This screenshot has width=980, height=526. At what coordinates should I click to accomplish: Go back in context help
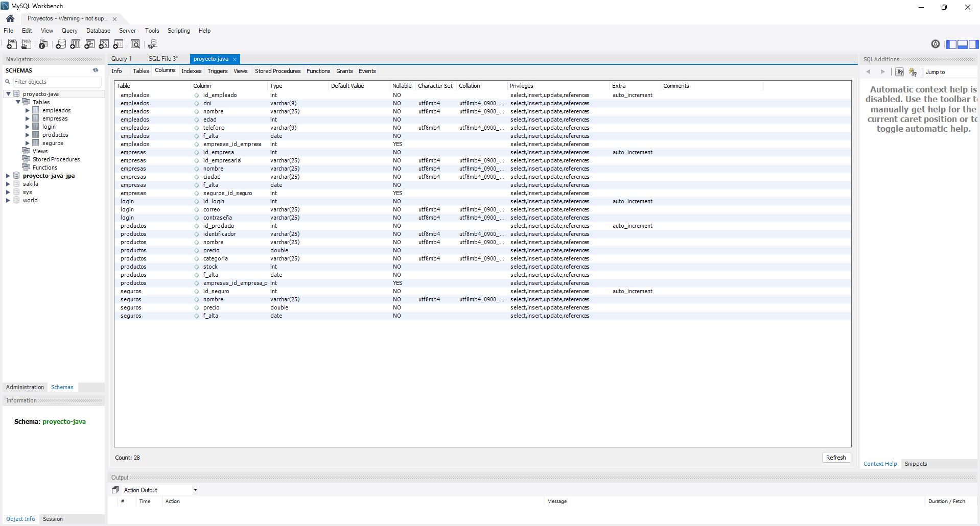click(868, 72)
